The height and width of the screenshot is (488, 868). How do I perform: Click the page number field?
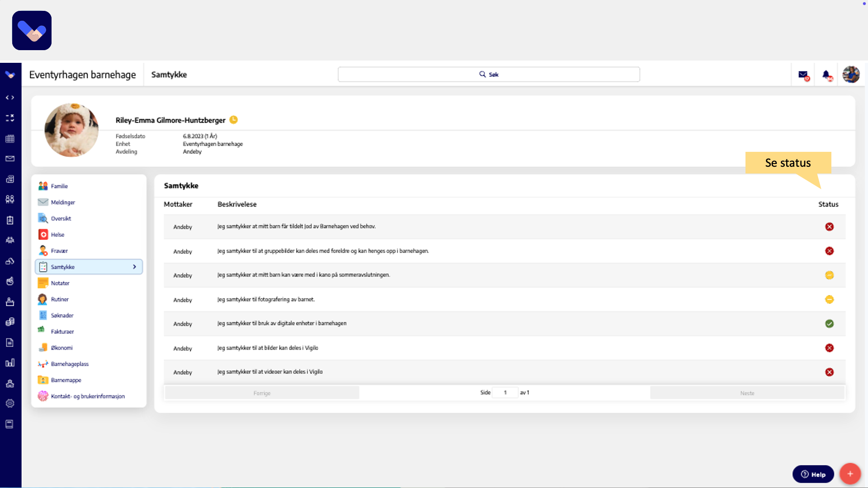[505, 393]
